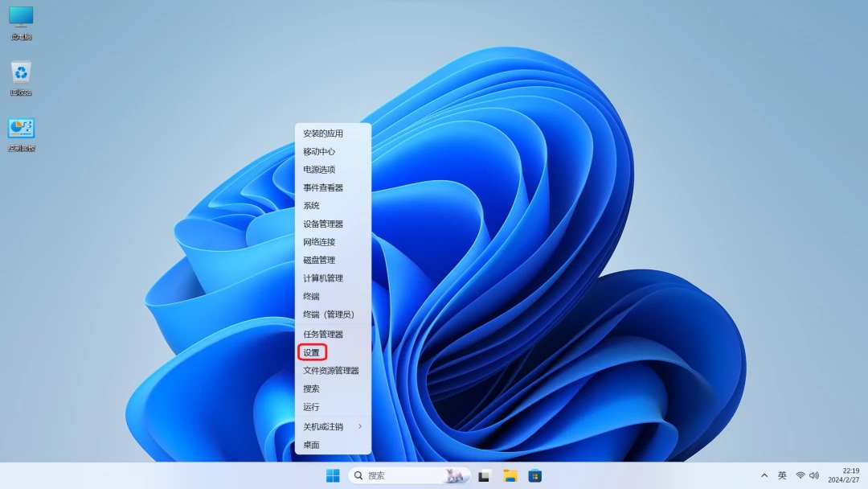Open 任务管理器 from the menu

(333, 334)
